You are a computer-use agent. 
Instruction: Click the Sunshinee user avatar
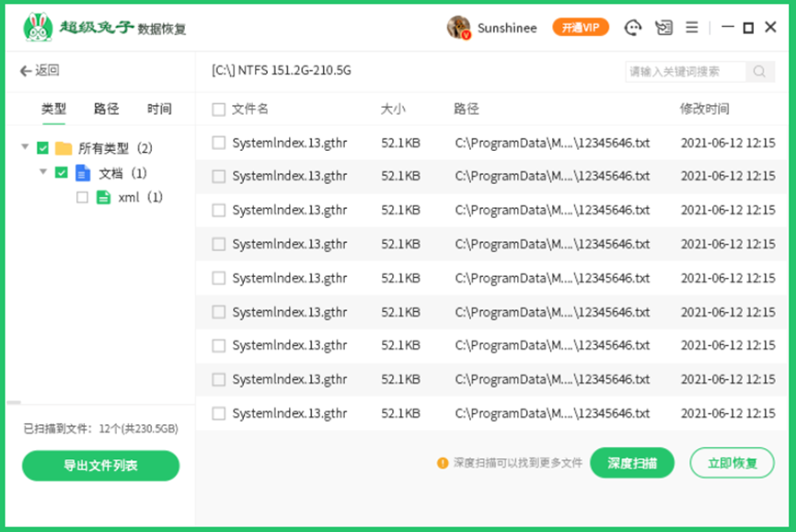coord(458,28)
